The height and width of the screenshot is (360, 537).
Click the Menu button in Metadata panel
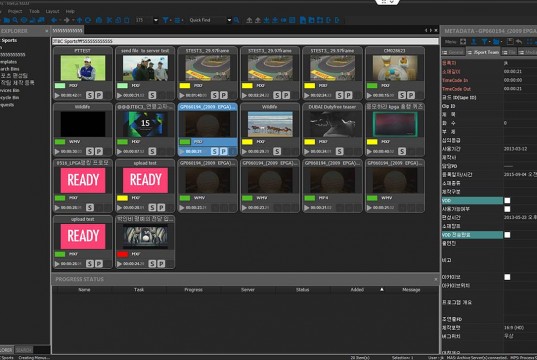point(450,42)
